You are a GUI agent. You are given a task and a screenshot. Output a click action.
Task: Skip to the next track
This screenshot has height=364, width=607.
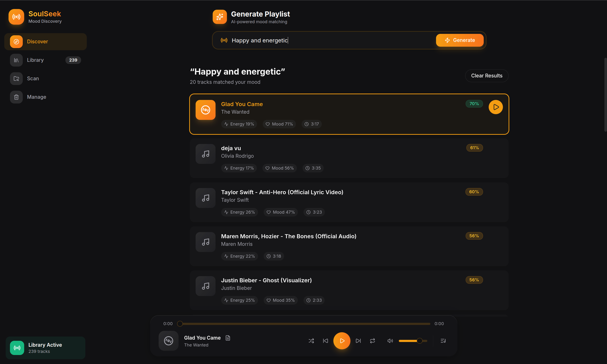tap(358, 341)
